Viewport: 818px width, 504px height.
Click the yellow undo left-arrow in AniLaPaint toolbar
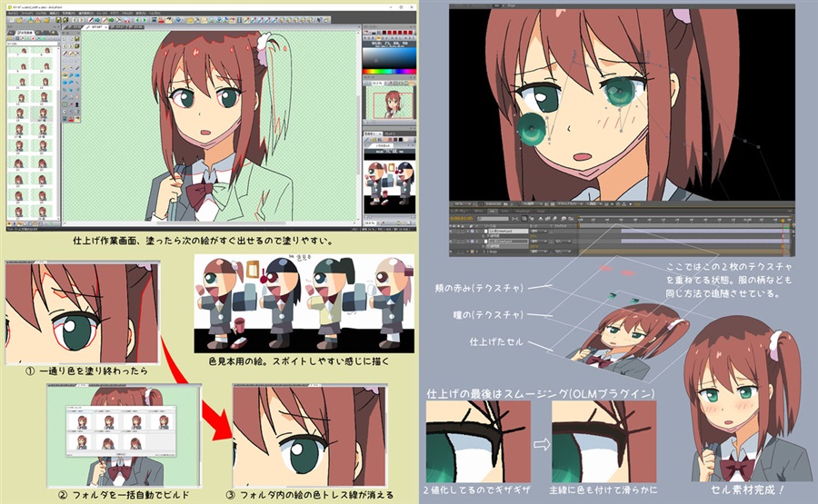[x=75, y=20]
